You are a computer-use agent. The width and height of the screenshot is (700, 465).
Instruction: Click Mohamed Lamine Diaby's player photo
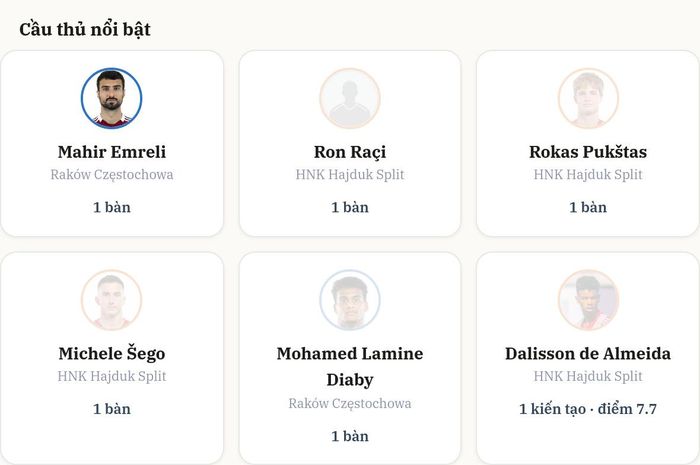[350, 300]
